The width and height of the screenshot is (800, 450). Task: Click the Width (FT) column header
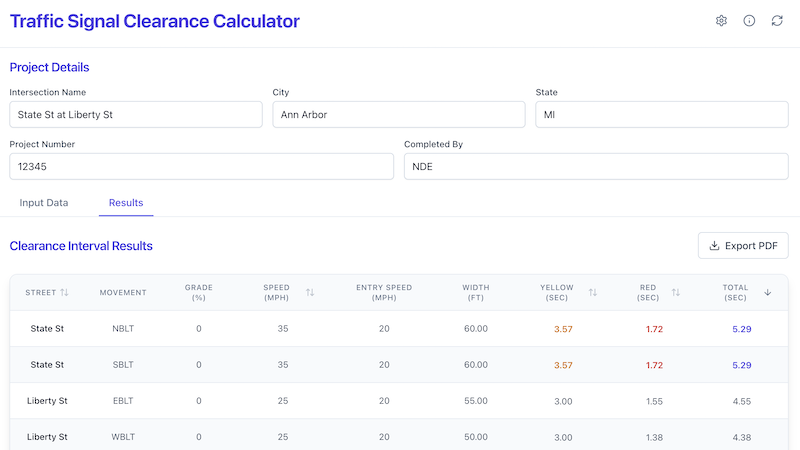[476, 292]
